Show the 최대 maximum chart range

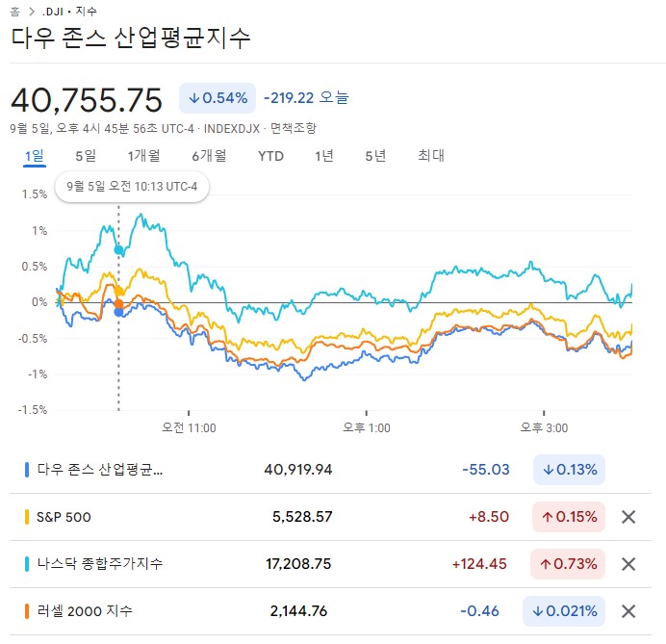pos(430,156)
